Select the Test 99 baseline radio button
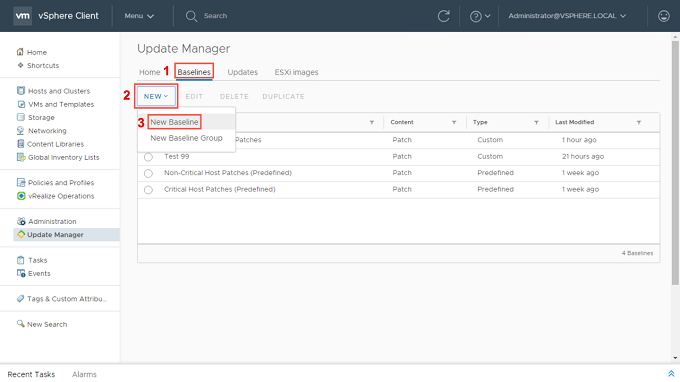This screenshot has width=680, height=382. pos(148,157)
